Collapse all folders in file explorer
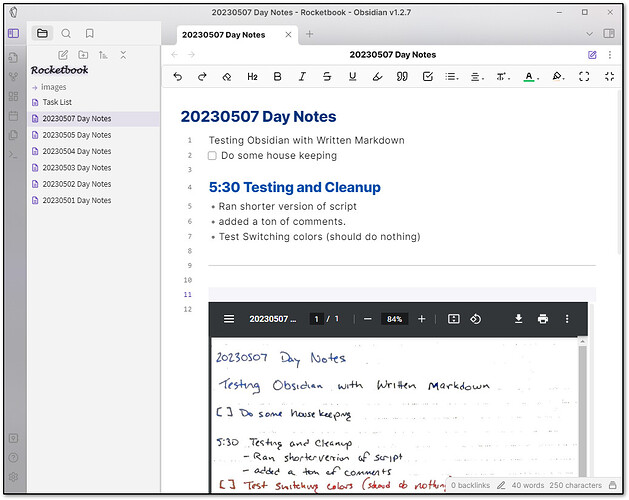This screenshot has height=500, width=629. tap(122, 54)
